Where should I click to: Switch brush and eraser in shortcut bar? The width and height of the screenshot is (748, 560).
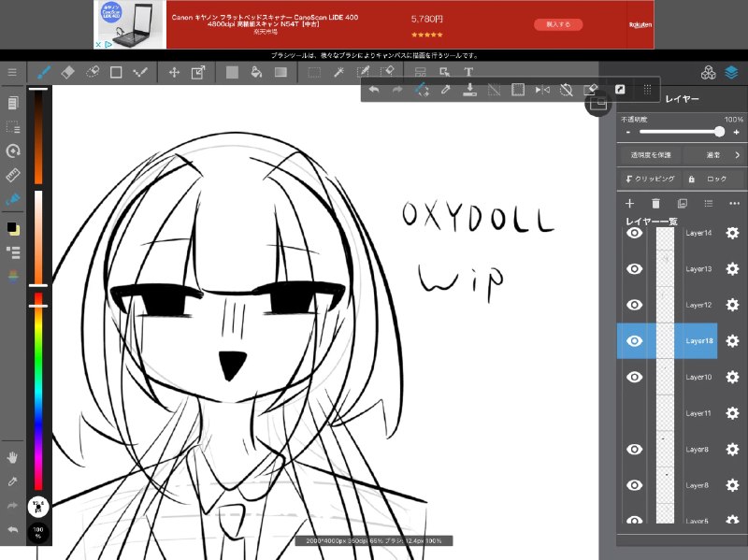pyautogui.click(x=422, y=90)
